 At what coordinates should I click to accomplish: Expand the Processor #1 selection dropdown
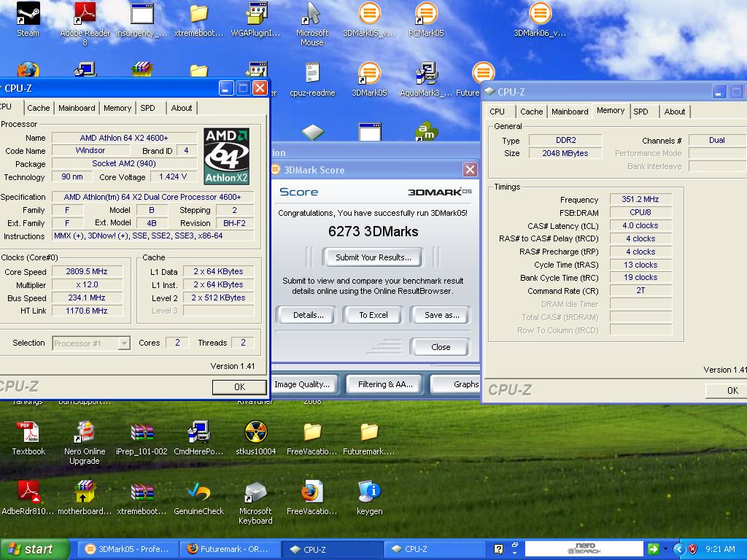124,343
